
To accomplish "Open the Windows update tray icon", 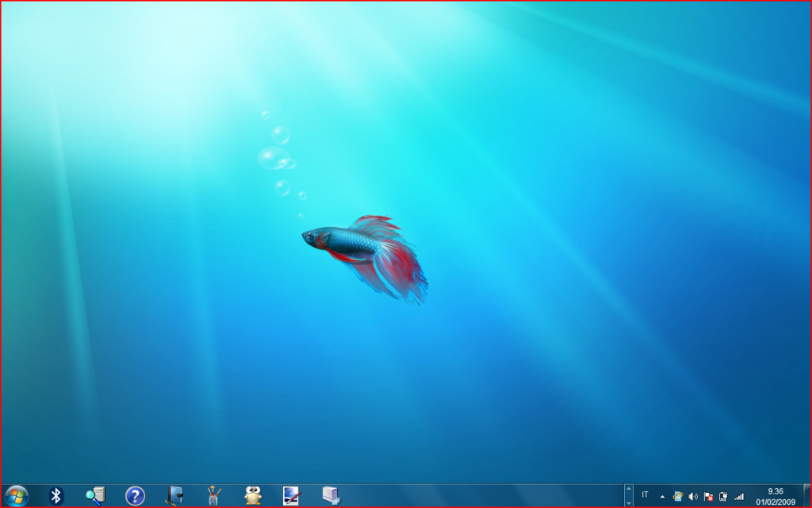I will 677,497.
